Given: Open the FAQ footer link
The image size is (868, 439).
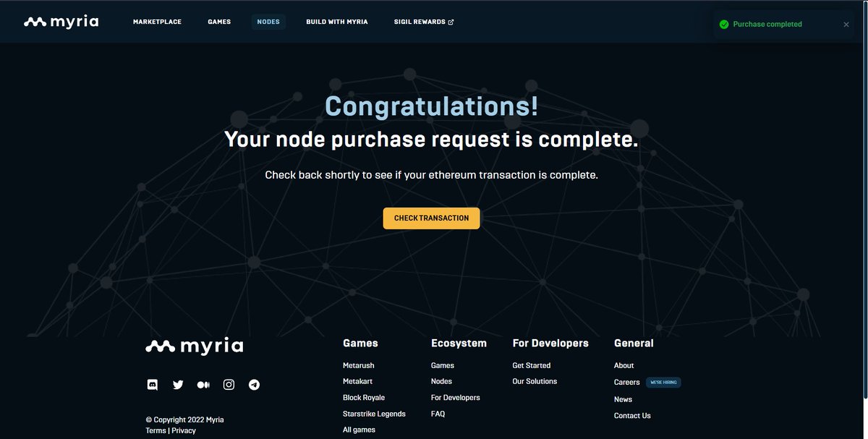Looking at the screenshot, I should coord(438,414).
